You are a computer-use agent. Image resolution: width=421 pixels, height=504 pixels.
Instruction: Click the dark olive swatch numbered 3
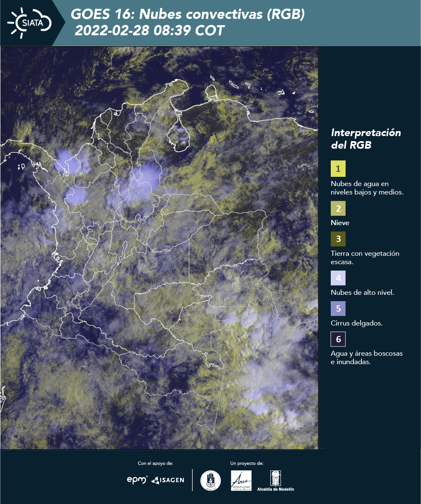338,239
